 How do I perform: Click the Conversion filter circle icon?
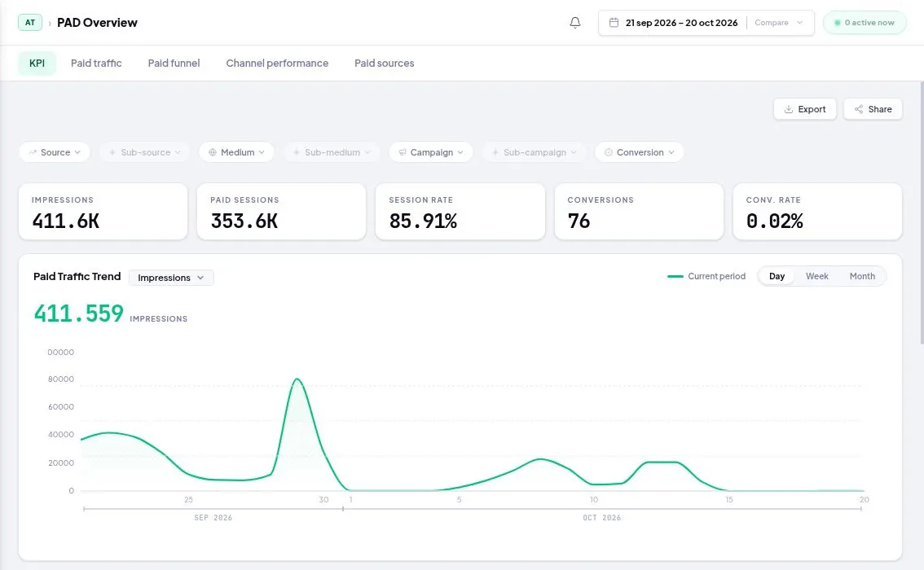609,152
